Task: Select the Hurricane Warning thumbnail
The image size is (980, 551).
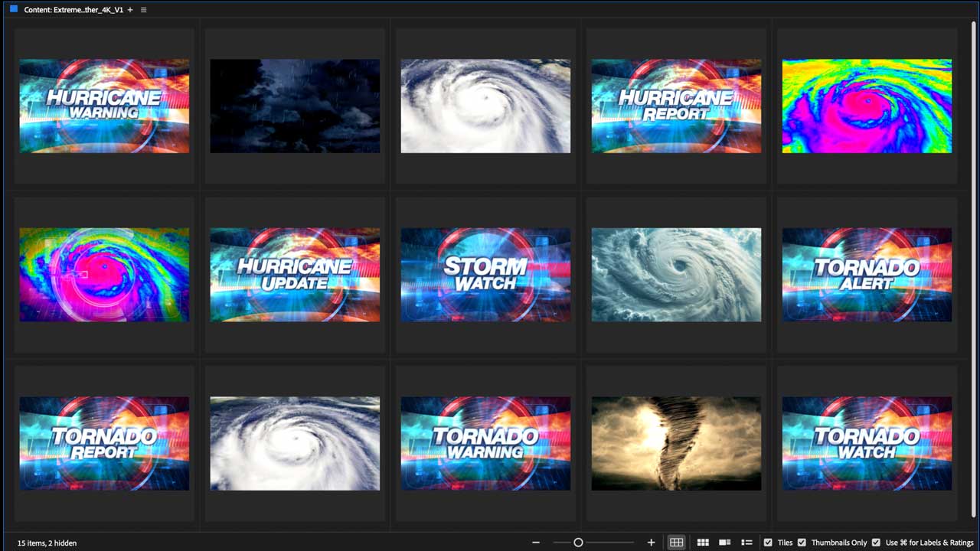Action: 104,106
